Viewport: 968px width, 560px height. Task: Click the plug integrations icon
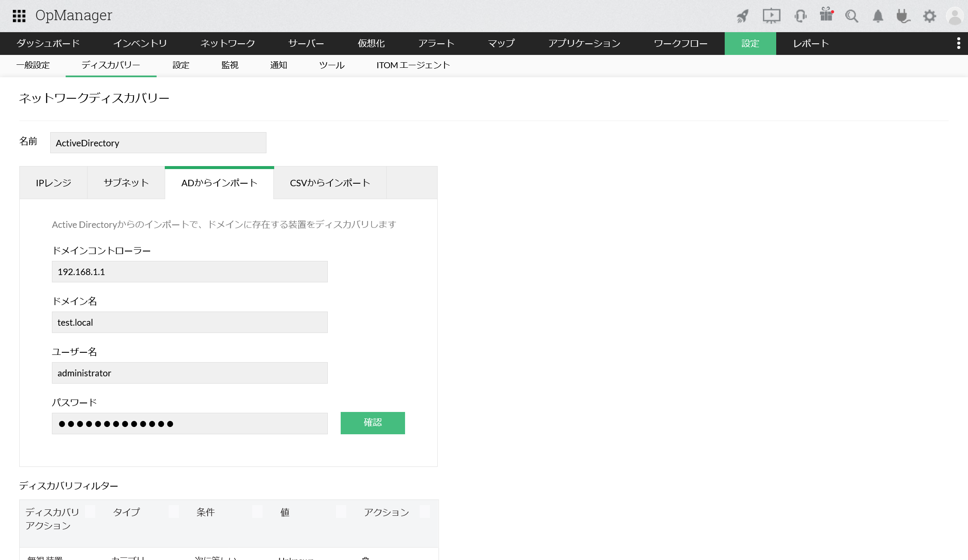click(x=903, y=16)
